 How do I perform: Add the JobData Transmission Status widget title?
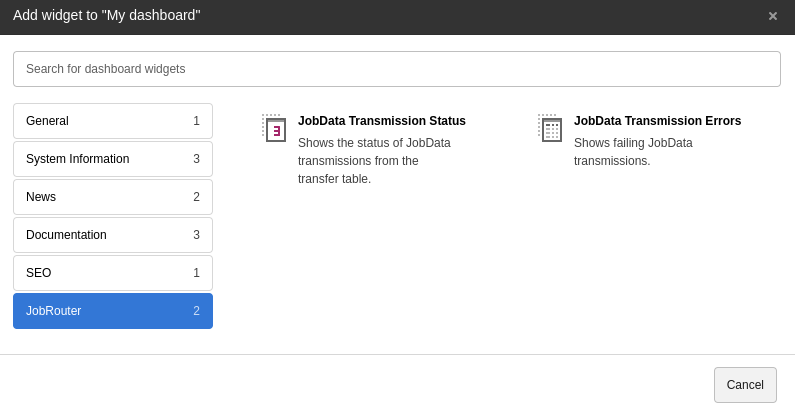381,121
